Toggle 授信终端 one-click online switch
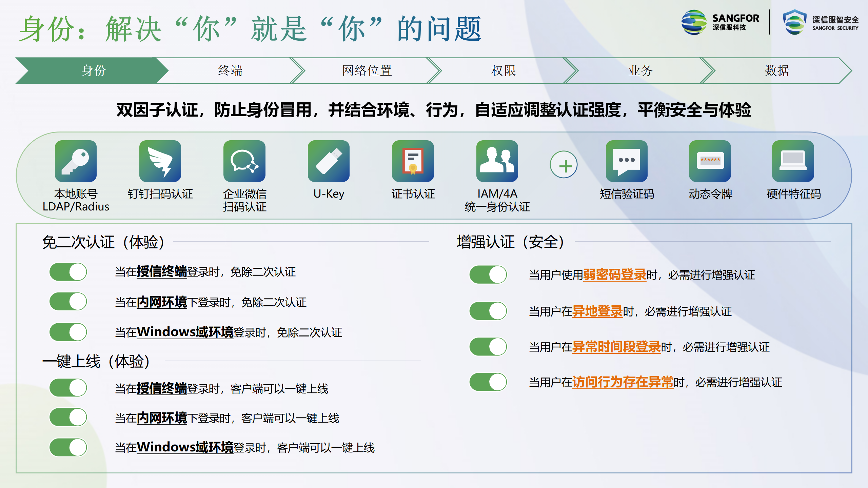The image size is (868, 488). click(x=68, y=388)
